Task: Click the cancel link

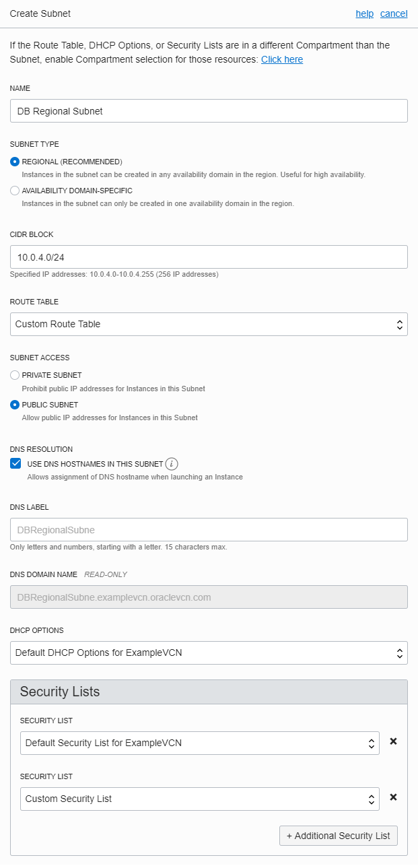Action: (x=394, y=13)
